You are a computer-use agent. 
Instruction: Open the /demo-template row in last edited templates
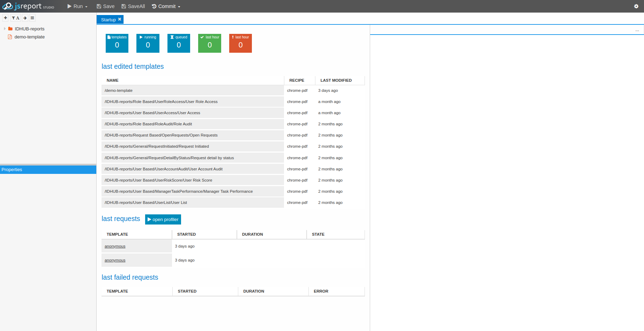tap(119, 90)
